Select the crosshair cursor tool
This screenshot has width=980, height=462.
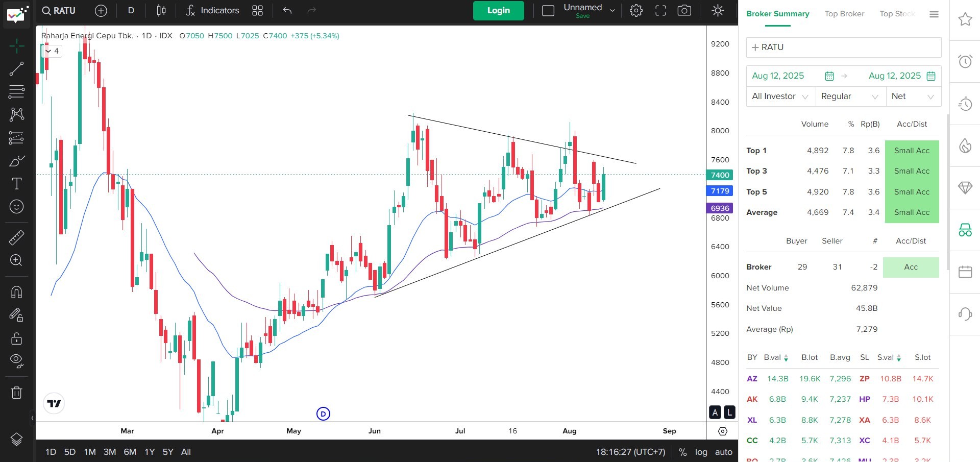click(16, 46)
